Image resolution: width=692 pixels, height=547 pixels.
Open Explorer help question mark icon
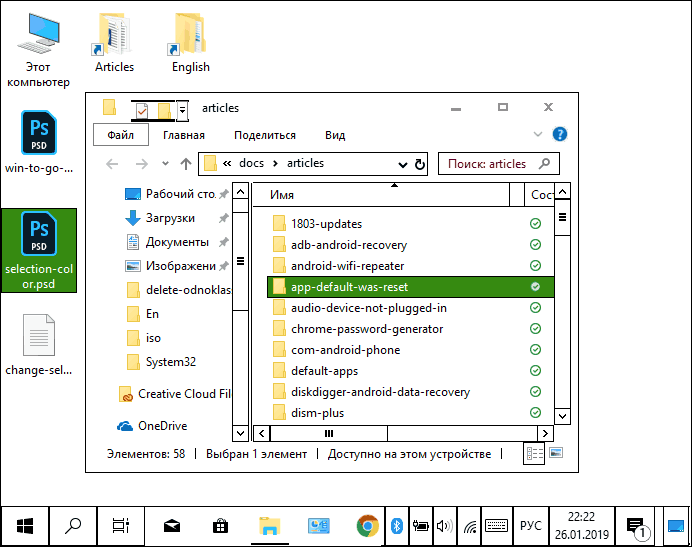pyautogui.click(x=560, y=135)
